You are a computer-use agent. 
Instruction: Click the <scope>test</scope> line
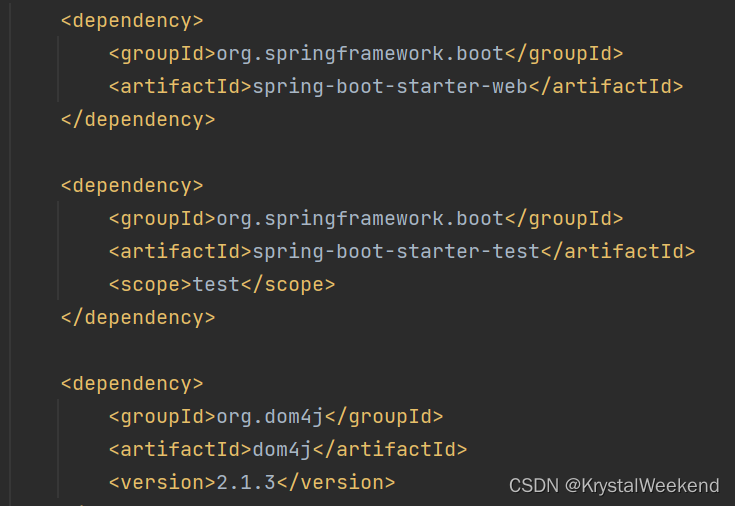tap(222, 285)
